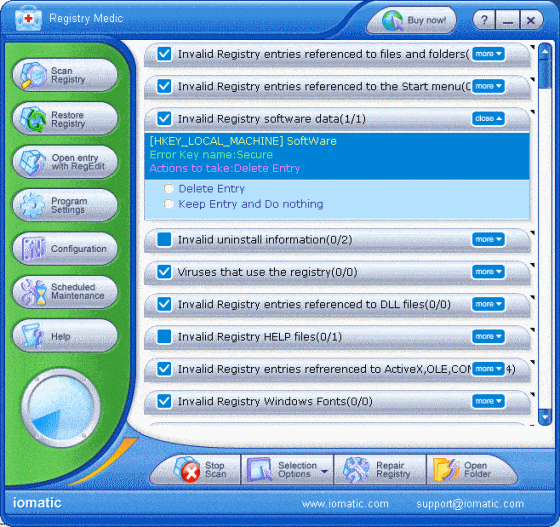Viewport: 560px width, 527px height.
Task: Expand 'more' for Invalid uninstall information
Action: pyautogui.click(x=488, y=239)
